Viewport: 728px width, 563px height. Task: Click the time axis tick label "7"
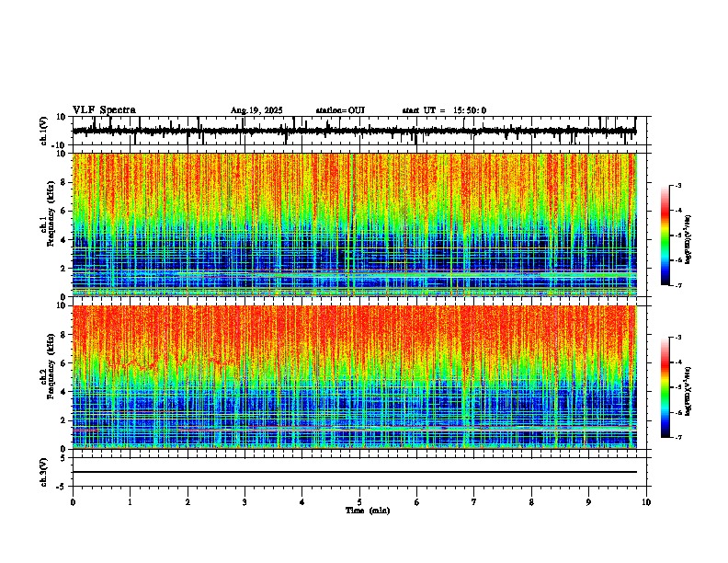pos(474,502)
